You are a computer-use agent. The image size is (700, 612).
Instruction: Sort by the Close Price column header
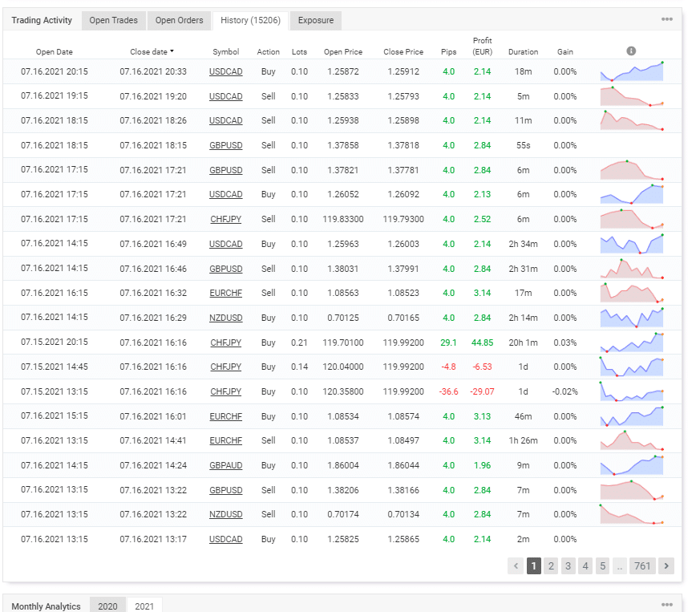pyautogui.click(x=403, y=52)
